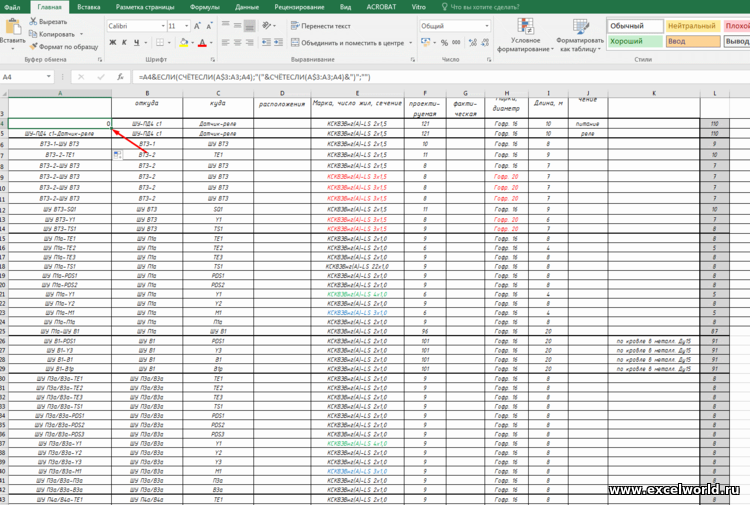Toggle underline (Ч) formatting

pyautogui.click(x=137, y=43)
